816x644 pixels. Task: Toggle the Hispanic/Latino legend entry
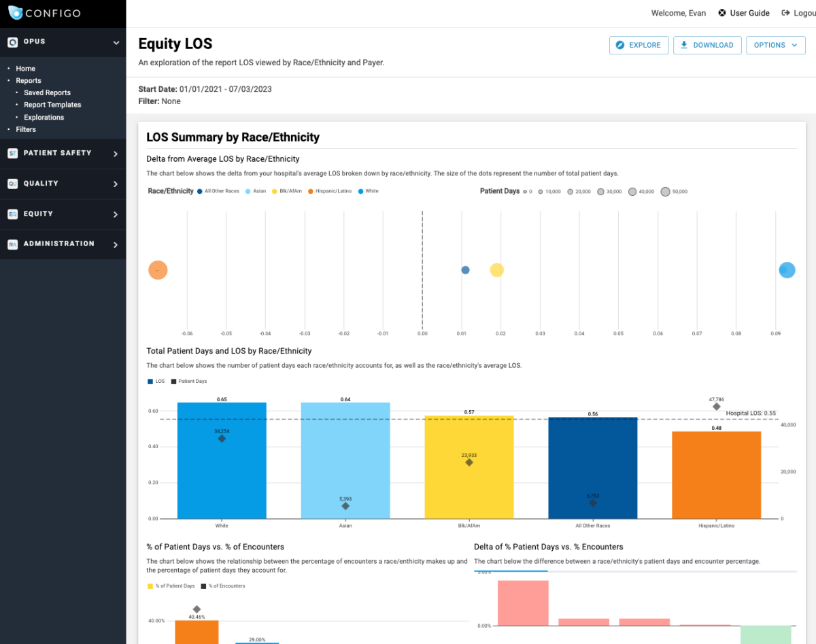coord(330,191)
